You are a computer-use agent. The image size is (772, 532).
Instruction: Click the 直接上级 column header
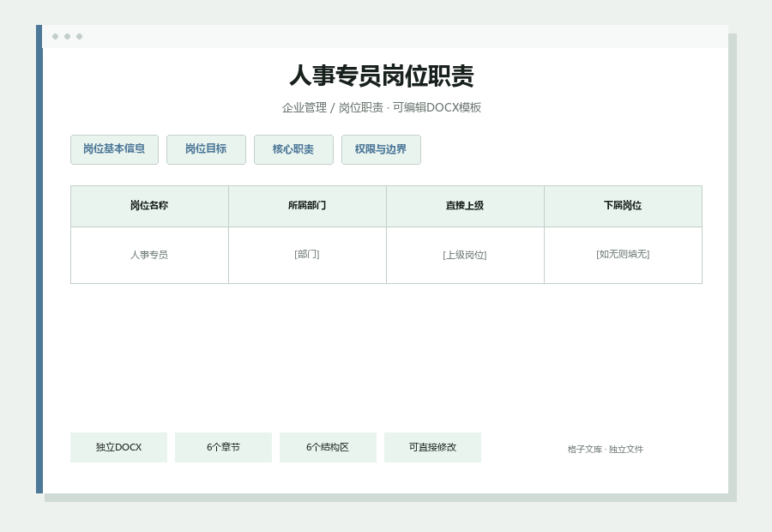click(x=465, y=206)
